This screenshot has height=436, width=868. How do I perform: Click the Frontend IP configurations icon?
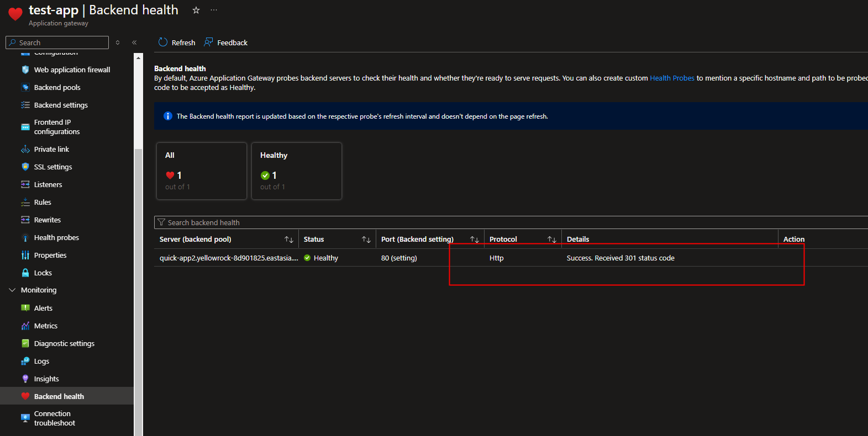click(x=25, y=127)
